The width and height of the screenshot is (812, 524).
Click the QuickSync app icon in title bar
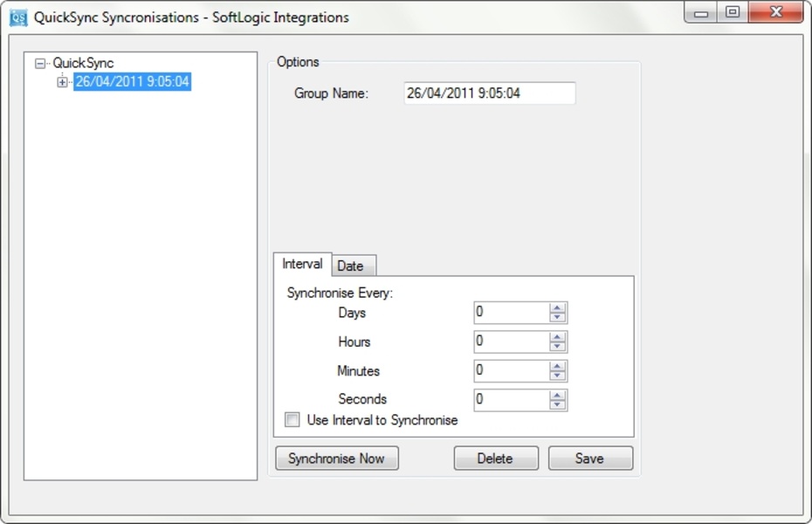(x=18, y=17)
